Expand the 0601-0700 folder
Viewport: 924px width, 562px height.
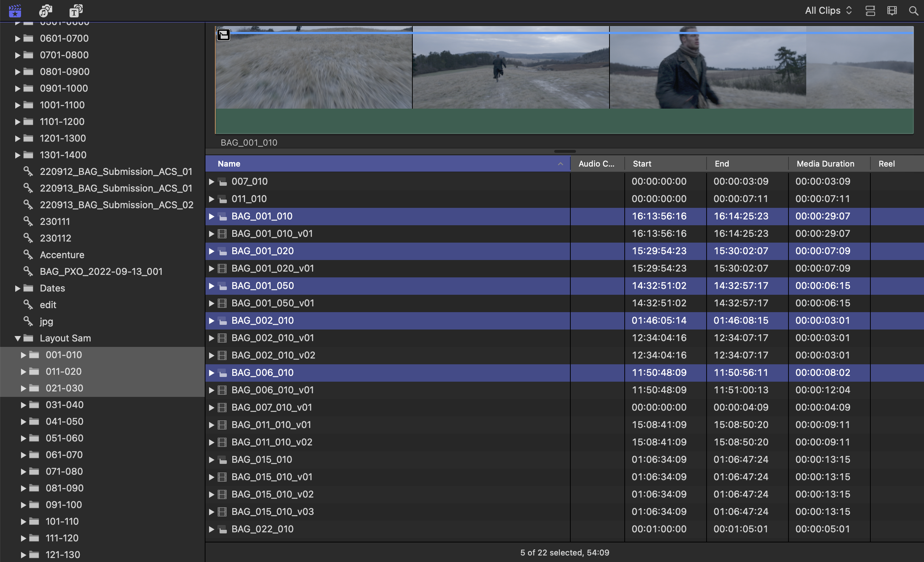[17, 38]
